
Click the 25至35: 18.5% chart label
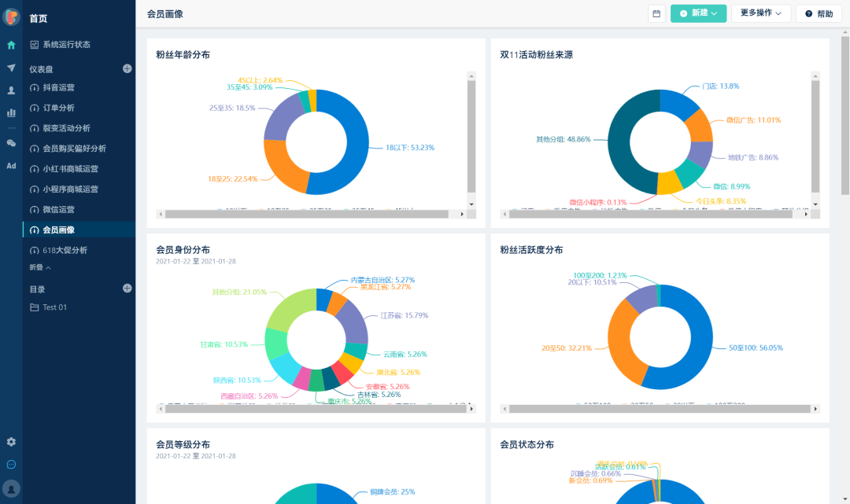232,109
